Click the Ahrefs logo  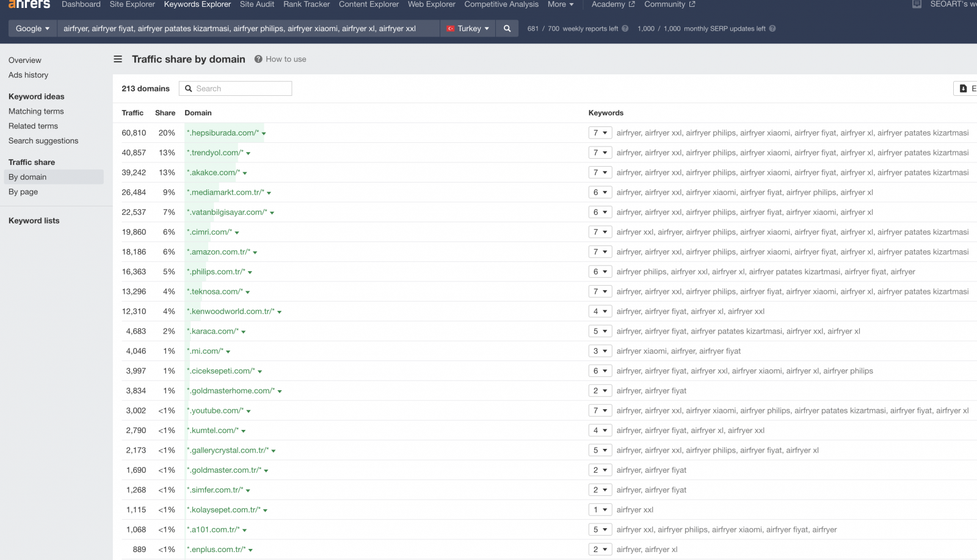(29, 4)
